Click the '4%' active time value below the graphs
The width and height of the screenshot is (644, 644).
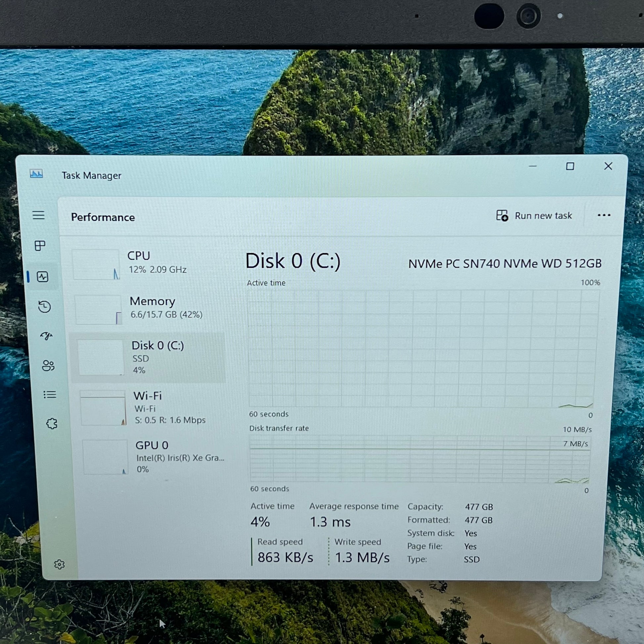coord(260,522)
